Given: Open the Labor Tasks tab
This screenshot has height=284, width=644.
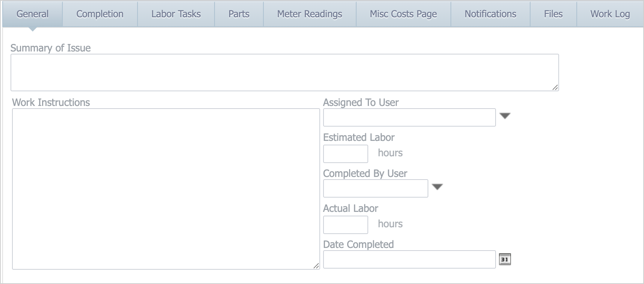Looking at the screenshot, I should pos(176,14).
